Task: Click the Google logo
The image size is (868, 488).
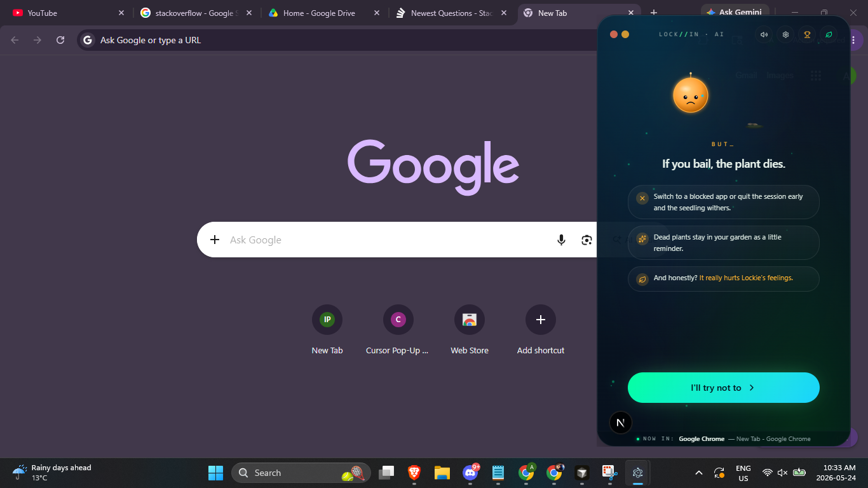Action: click(x=433, y=167)
